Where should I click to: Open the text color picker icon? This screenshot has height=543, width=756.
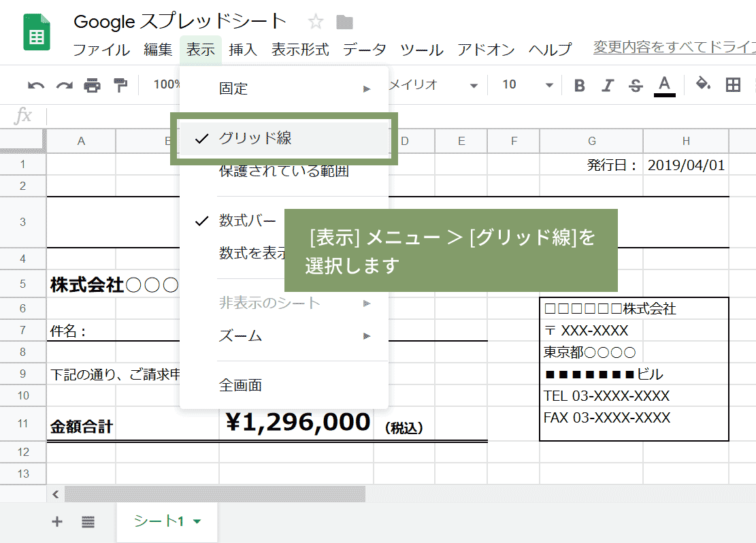coord(663,85)
